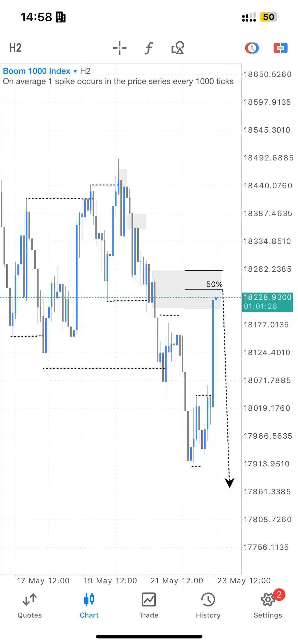Open the indicators function icon
This screenshot has height=644, width=298.
[149, 48]
